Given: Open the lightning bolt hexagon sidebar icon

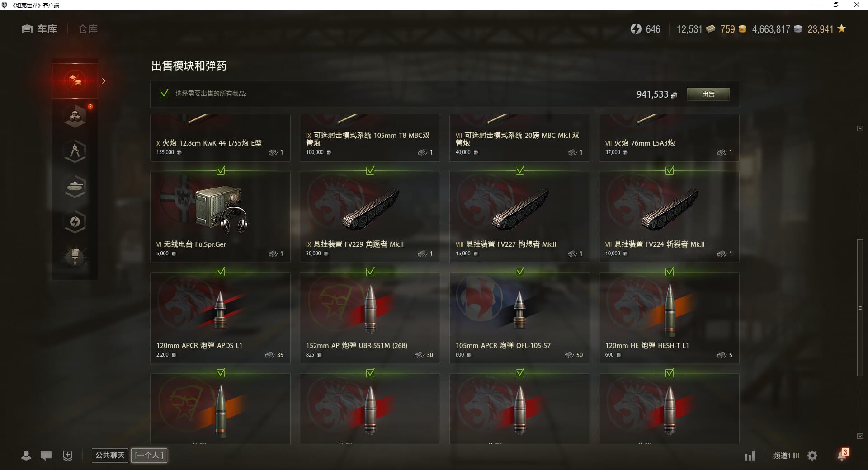Looking at the screenshot, I should (75, 222).
